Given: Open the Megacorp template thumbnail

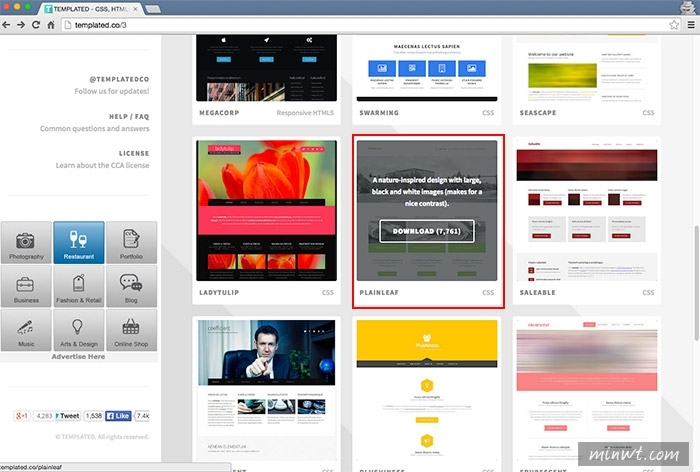Looking at the screenshot, I should point(267,68).
